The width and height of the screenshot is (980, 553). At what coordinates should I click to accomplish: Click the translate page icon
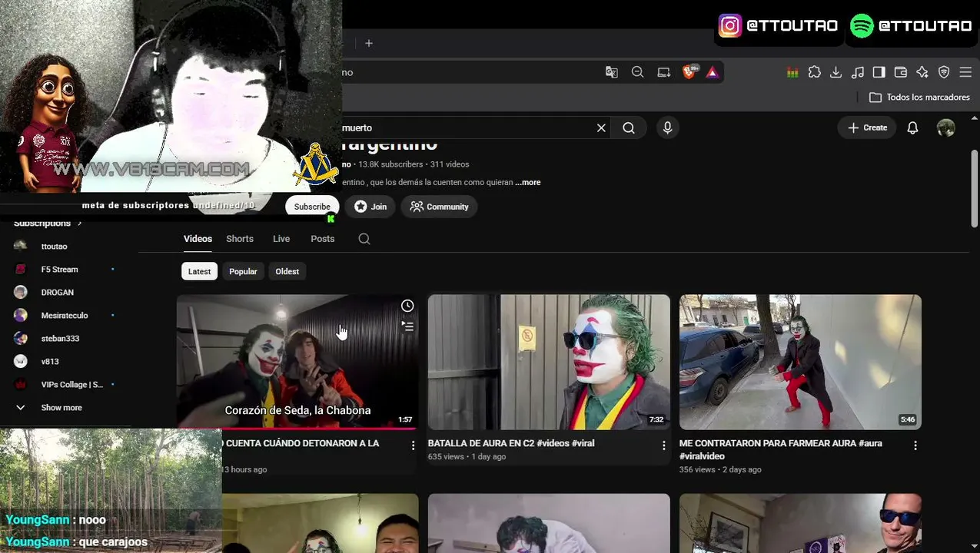coord(612,72)
